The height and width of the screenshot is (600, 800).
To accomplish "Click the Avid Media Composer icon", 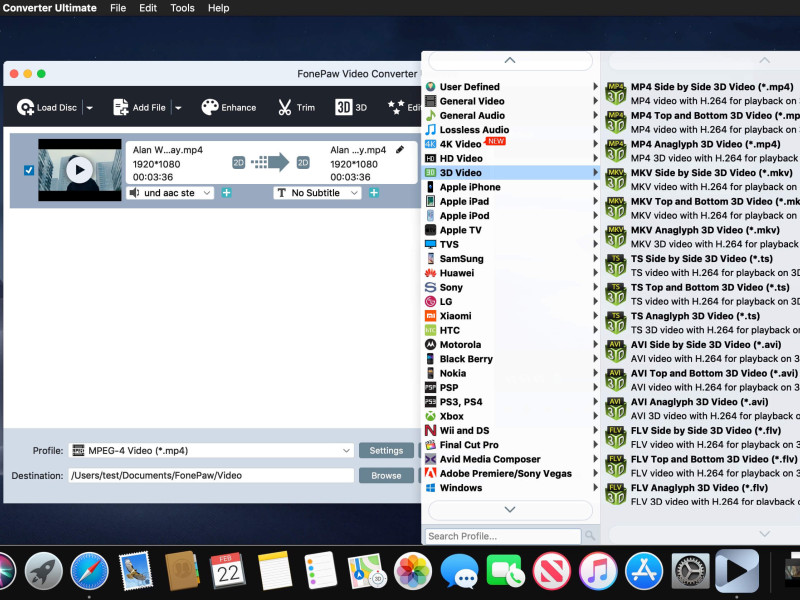I will click(x=431, y=459).
